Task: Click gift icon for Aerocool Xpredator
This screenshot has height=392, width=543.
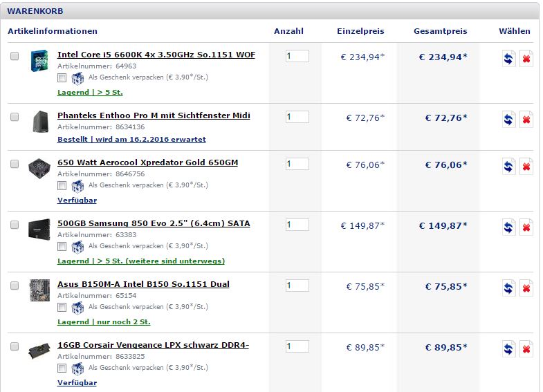Action: pos(77,186)
